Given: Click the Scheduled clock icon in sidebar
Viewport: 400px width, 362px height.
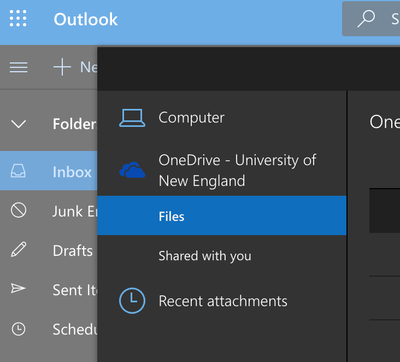Looking at the screenshot, I should click(x=18, y=329).
